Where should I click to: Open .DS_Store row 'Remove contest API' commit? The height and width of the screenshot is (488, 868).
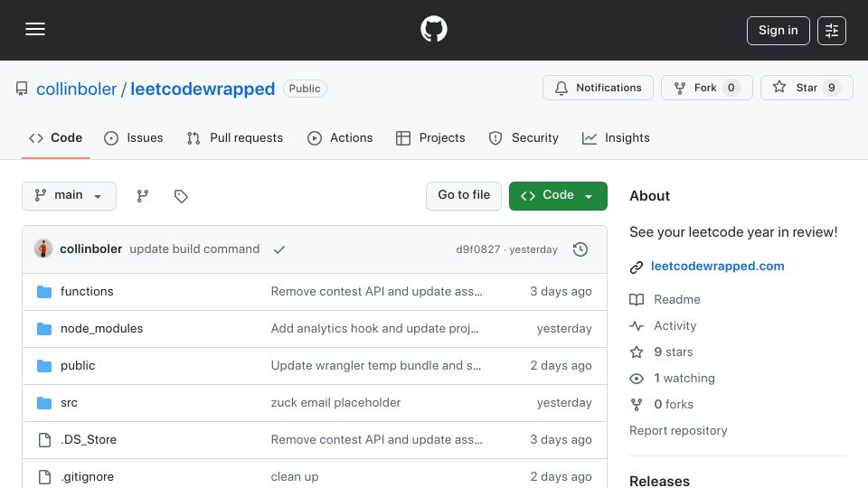pos(376,440)
